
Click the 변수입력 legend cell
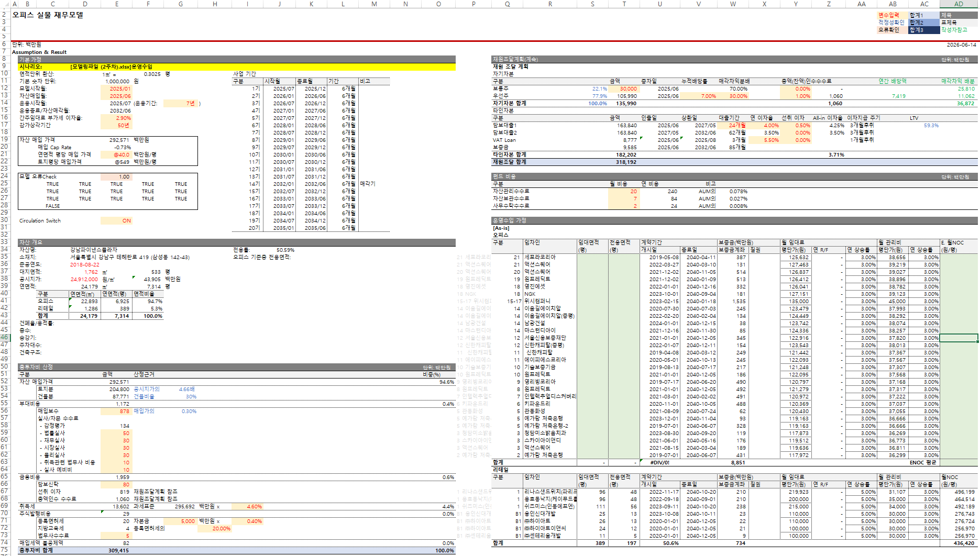click(893, 15)
